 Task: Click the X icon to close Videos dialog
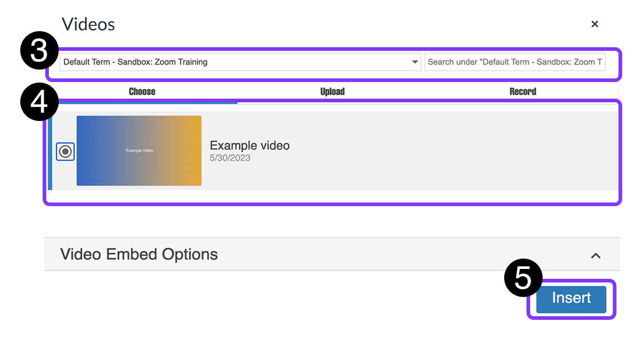click(595, 24)
